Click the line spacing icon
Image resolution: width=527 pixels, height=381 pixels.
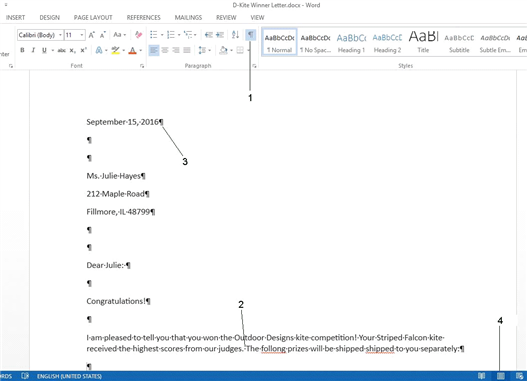[x=202, y=50]
